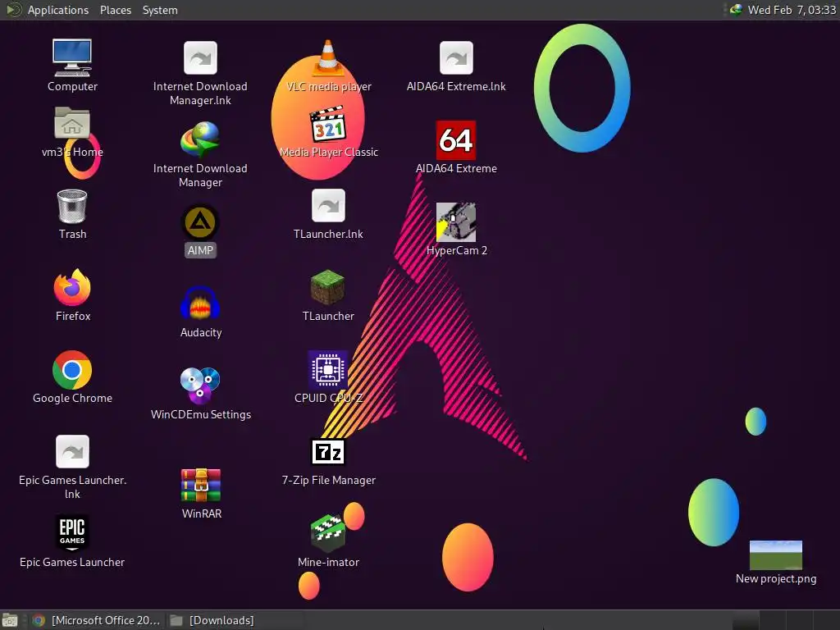Launch HyperCam 2 from the desktop

(x=456, y=222)
